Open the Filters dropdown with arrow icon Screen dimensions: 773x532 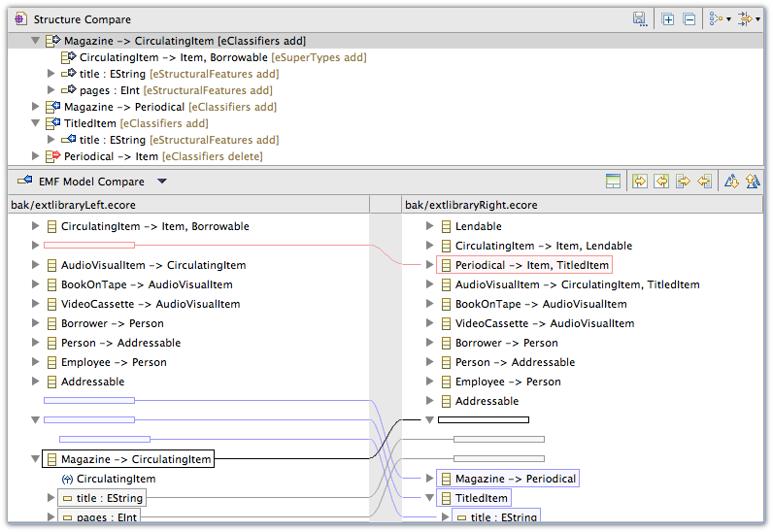pyautogui.click(x=749, y=19)
